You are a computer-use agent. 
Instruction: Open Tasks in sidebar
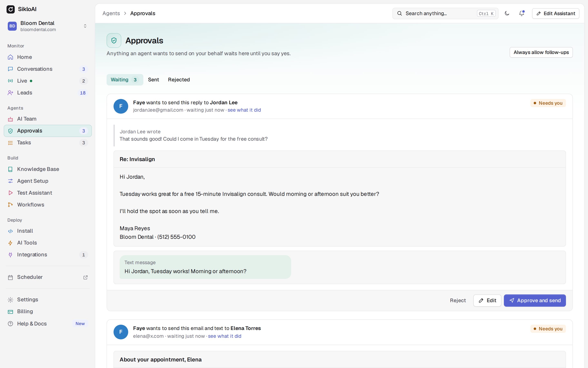[x=48, y=143]
